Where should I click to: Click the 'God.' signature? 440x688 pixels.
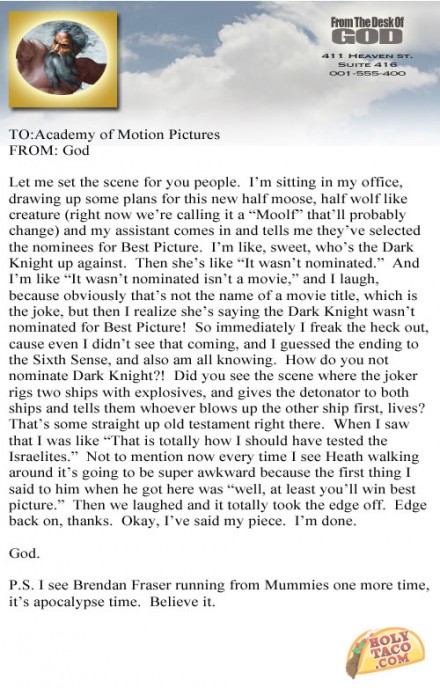[x=25, y=553]
